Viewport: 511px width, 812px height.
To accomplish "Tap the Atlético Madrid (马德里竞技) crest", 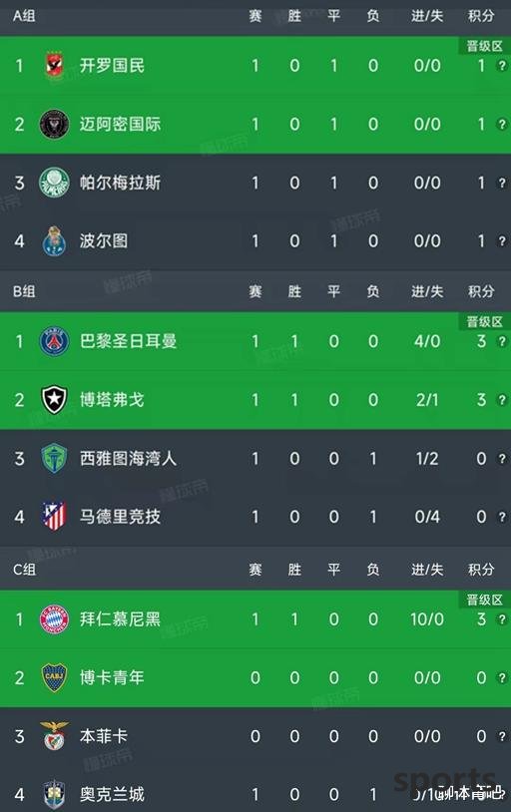I will [54, 517].
